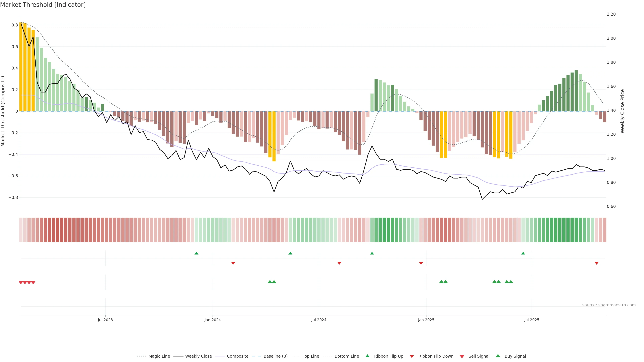Click the source: sharemaestro.com text
Image resolution: width=644 pixels, height=362 pixels.
[x=609, y=305]
